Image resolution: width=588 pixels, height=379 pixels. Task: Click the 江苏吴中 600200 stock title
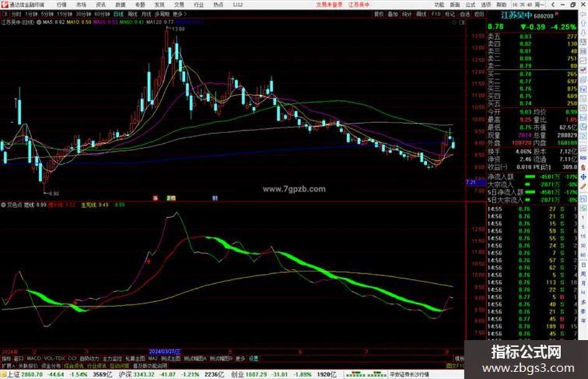[x=527, y=15]
